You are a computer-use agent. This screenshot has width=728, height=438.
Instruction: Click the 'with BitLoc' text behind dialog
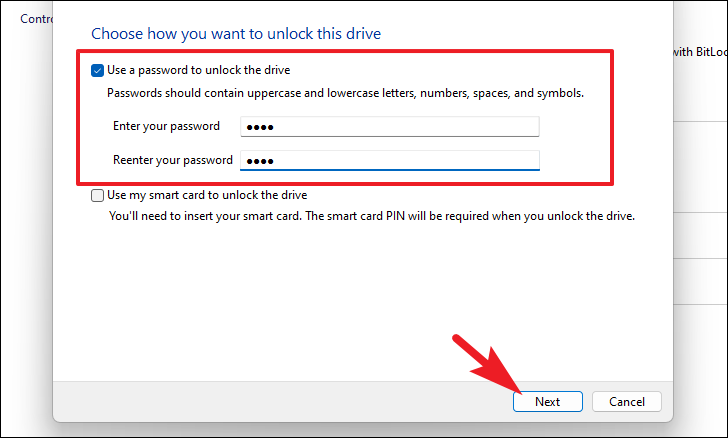click(x=700, y=52)
